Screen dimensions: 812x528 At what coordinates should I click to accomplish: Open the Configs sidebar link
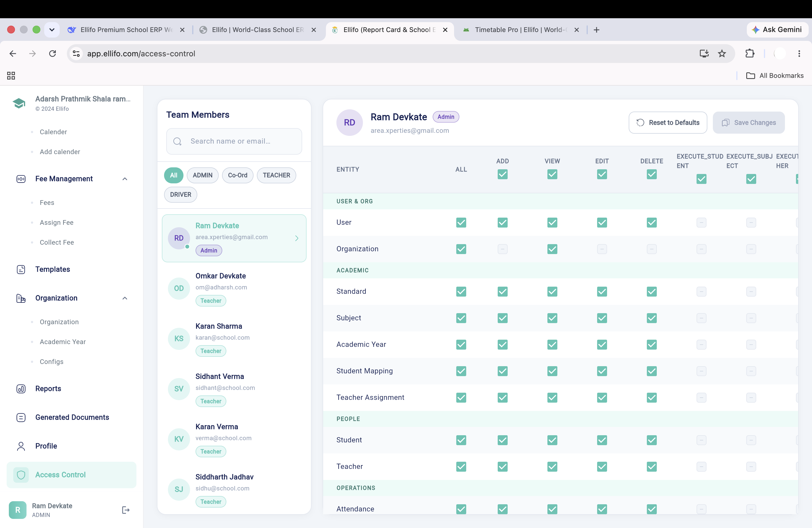pos(52,361)
